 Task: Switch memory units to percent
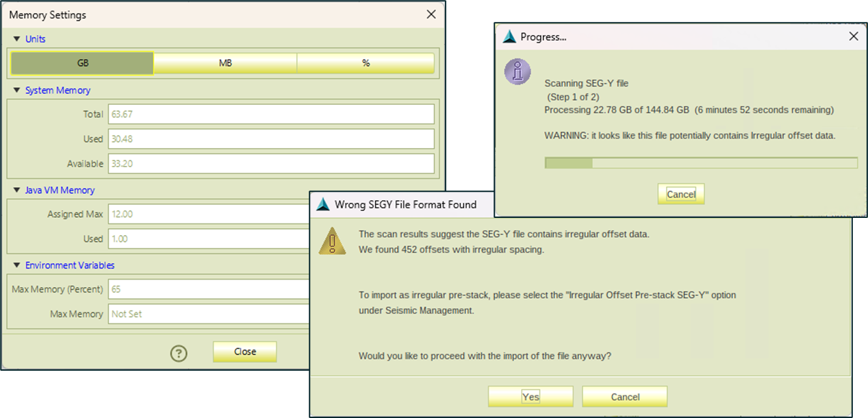point(366,63)
